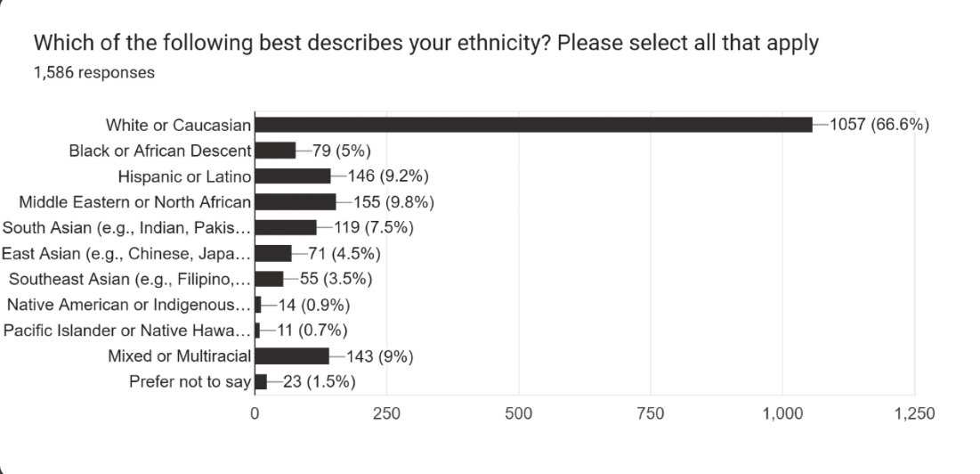Click the chart question title text

click(425, 43)
